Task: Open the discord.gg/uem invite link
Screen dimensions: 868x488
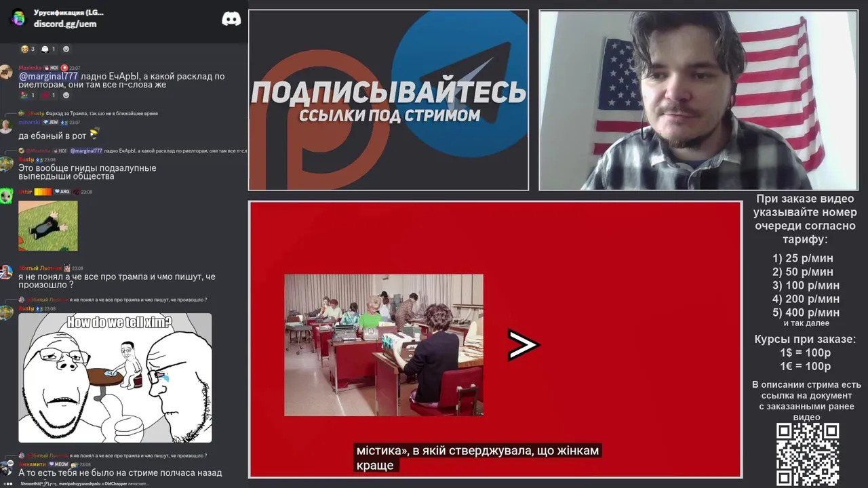Action: tap(65, 24)
